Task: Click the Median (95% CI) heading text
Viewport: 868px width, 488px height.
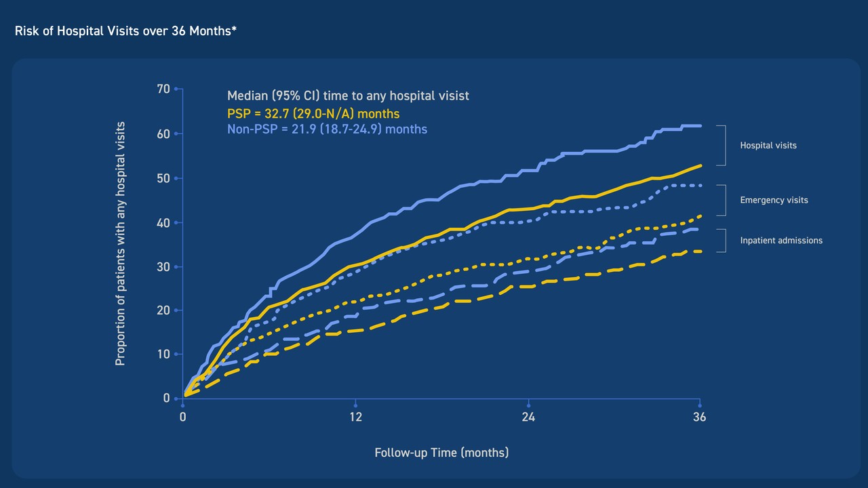Action: click(x=348, y=96)
